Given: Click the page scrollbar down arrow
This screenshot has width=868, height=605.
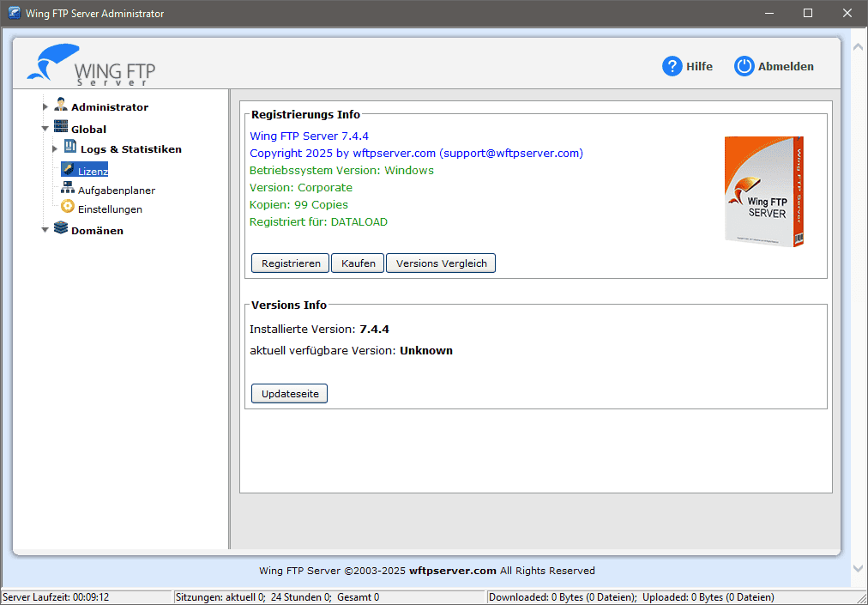Looking at the screenshot, I should (x=858, y=568).
